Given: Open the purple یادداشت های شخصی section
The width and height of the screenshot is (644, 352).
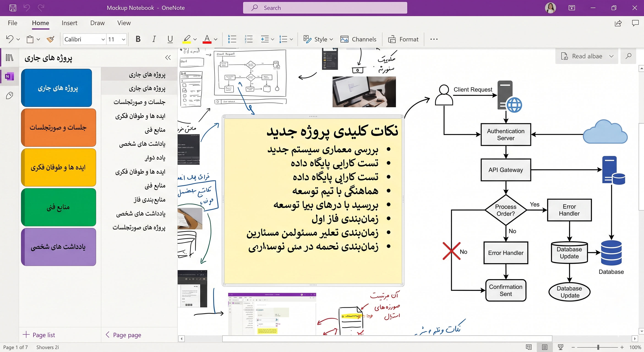Looking at the screenshot, I should [x=58, y=247].
